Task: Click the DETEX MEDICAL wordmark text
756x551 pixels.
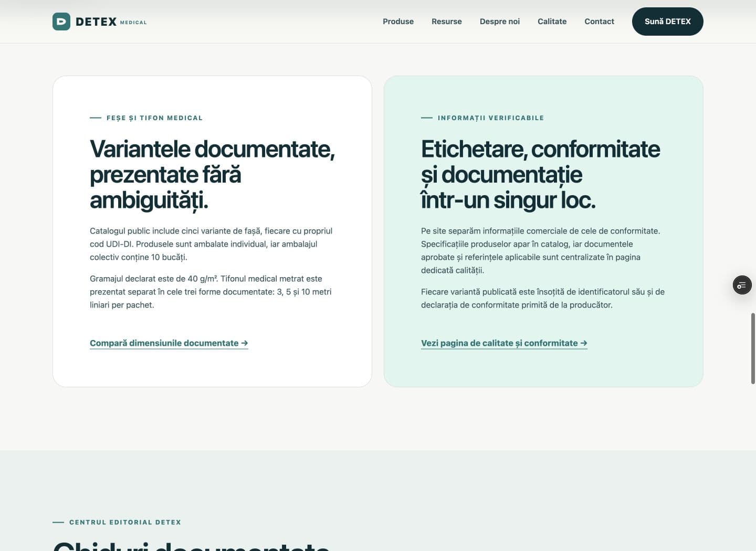Action: tap(111, 22)
